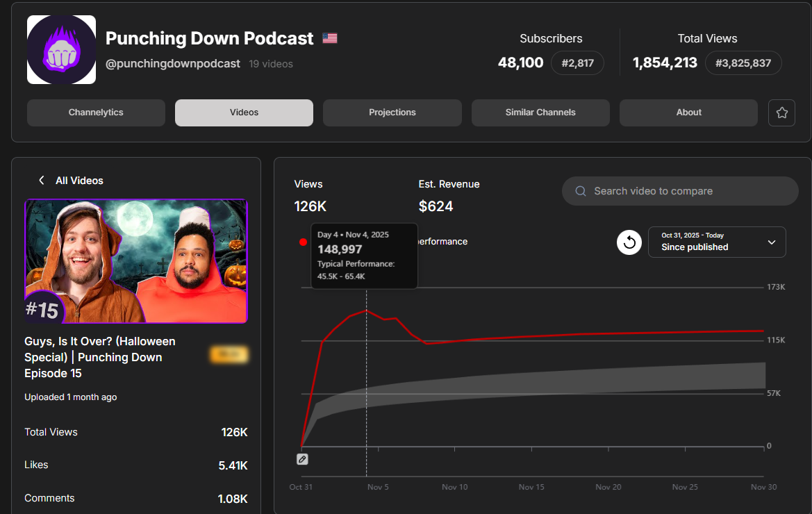Click the pencil edit marker below the chart

pyautogui.click(x=302, y=459)
